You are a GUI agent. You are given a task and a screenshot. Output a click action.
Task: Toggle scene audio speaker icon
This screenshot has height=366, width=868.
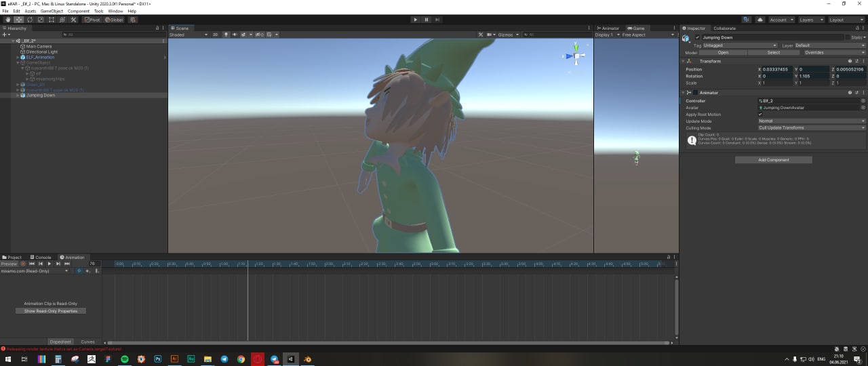[x=235, y=35]
